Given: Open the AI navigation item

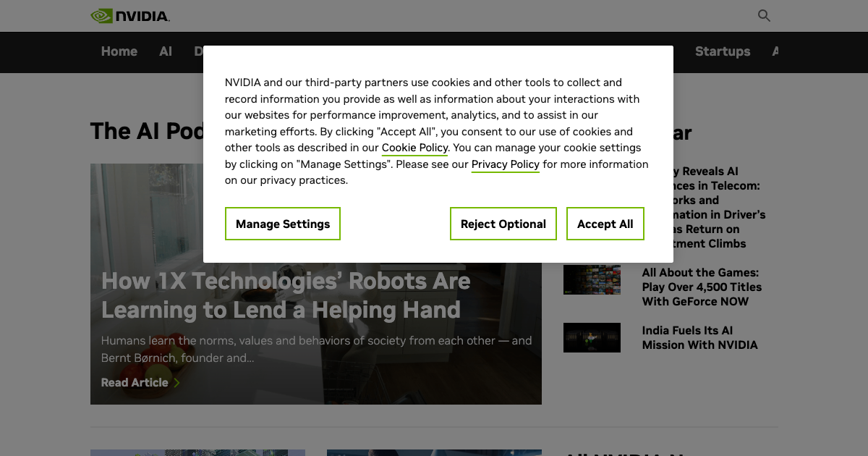Looking at the screenshot, I should click(x=166, y=51).
